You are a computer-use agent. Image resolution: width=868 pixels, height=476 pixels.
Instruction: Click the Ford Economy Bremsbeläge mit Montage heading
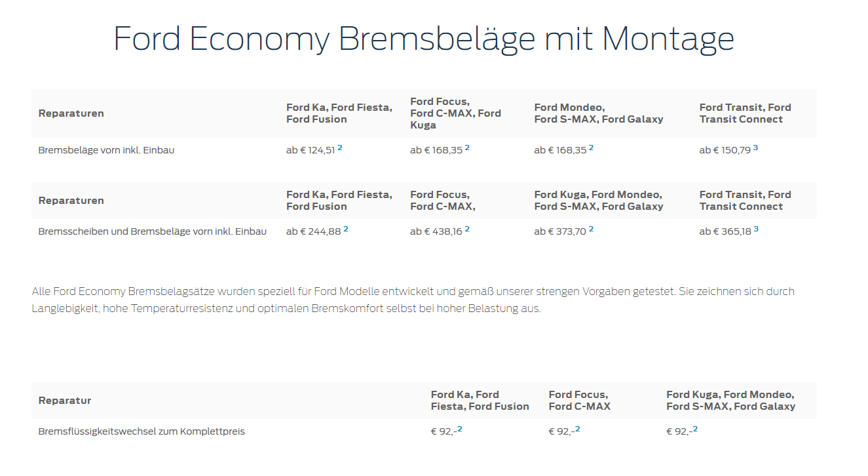click(424, 39)
